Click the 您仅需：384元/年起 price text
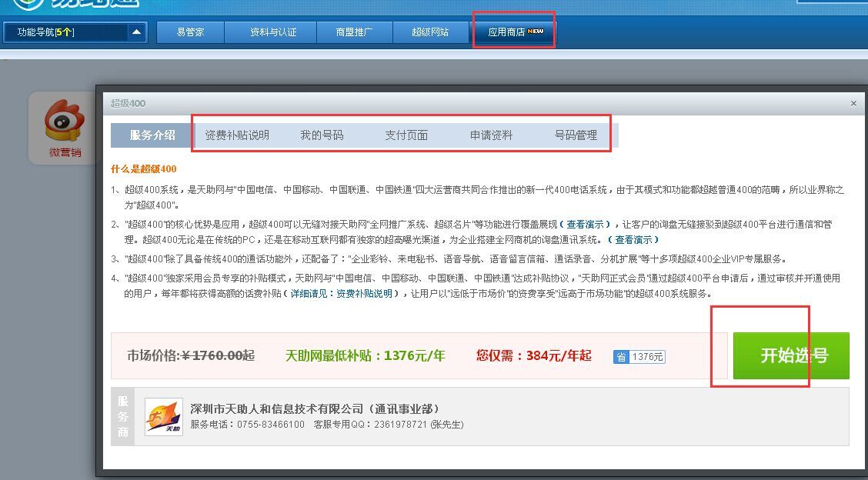 pos(533,355)
